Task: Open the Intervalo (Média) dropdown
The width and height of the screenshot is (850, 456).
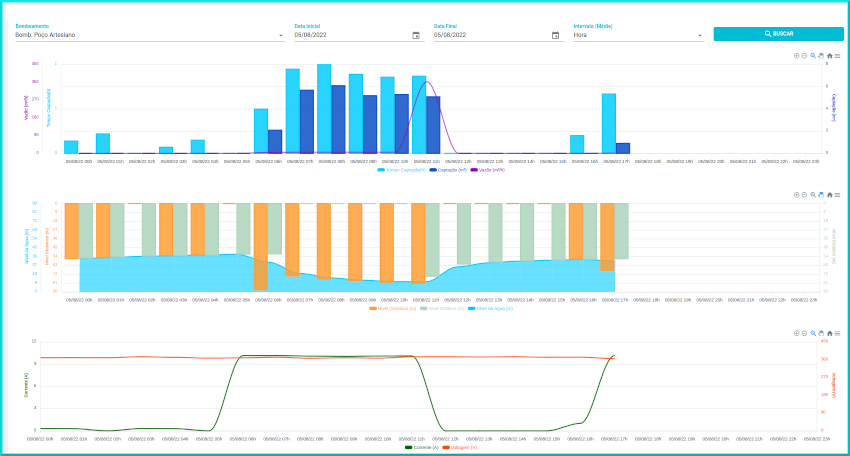Action: tap(638, 35)
